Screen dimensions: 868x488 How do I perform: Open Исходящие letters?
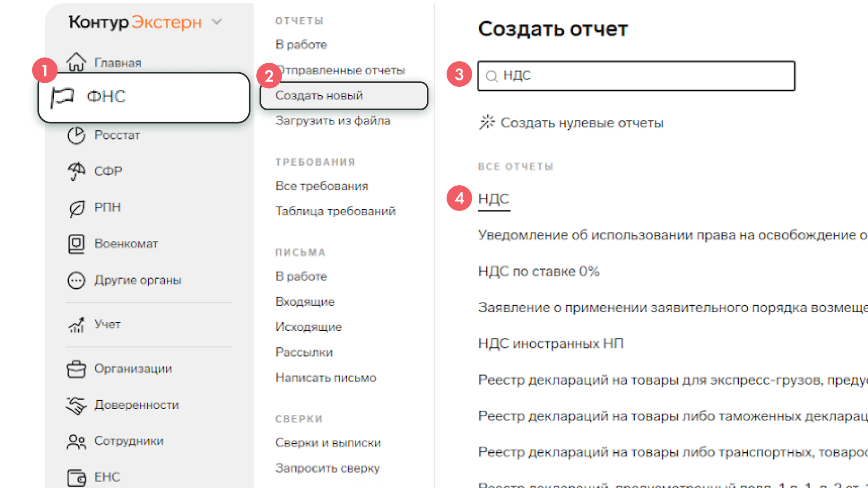point(308,327)
